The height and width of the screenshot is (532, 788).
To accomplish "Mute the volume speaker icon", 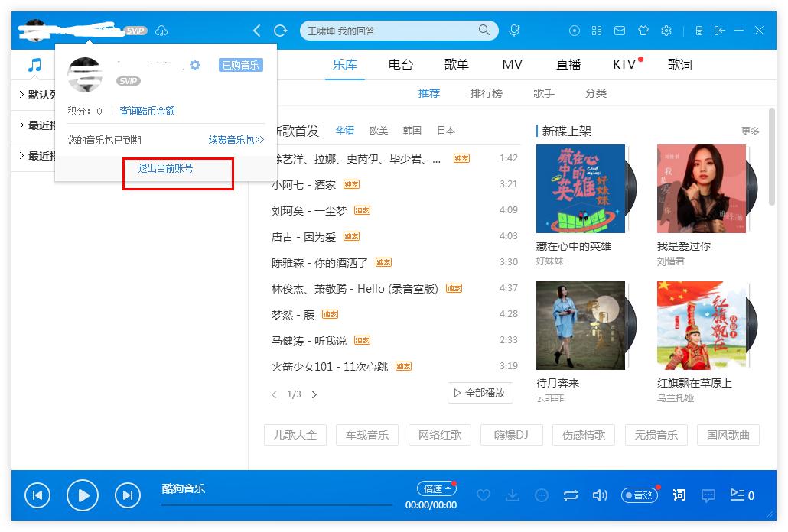I will (x=601, y=495).
